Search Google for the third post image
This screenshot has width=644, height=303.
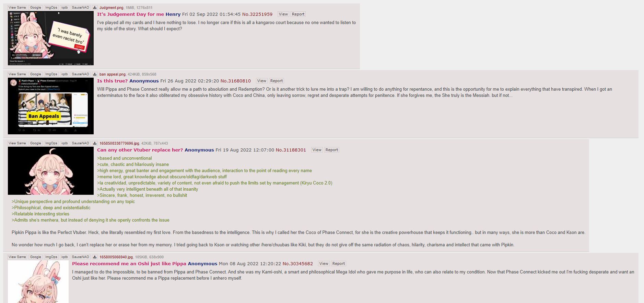click(35, 143)
